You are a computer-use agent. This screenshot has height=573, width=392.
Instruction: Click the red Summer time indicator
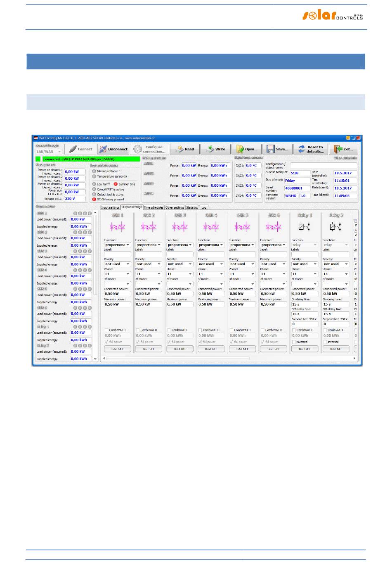pos(116,184)
